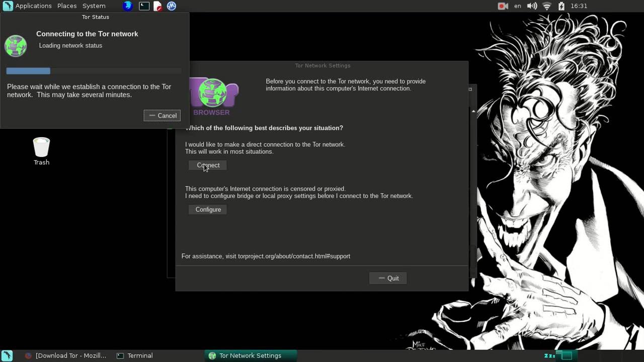Launch the blue web browser from panel
This screenshot has height=362, width=644.
tap(128, 6)
